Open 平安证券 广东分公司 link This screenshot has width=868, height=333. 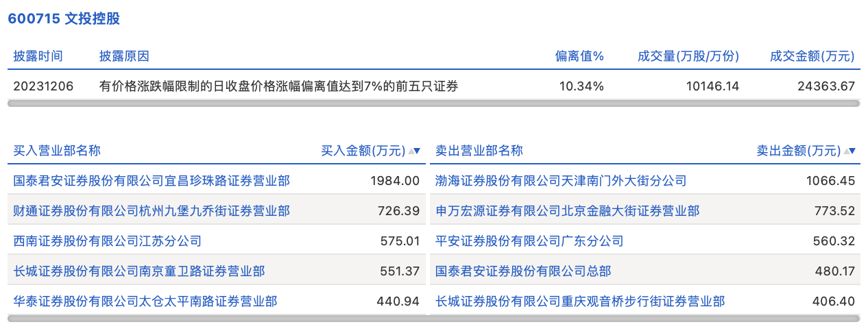click(530, 241)
